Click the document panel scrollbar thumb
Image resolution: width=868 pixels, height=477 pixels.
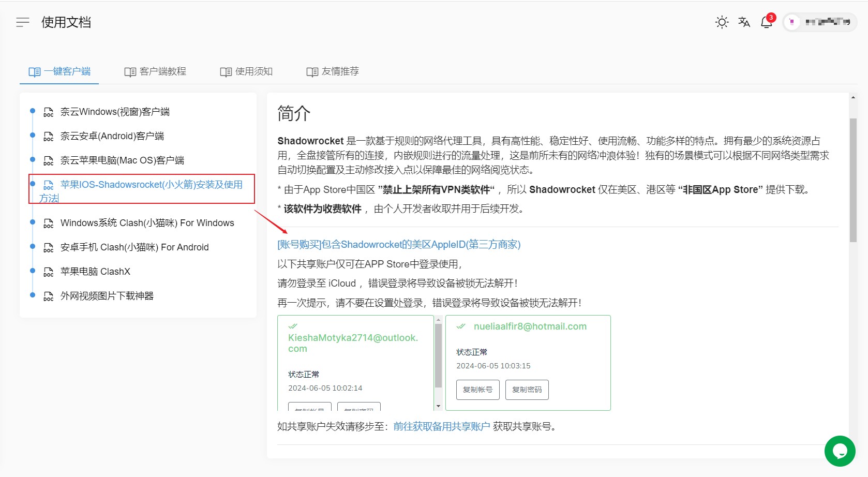click(x=853, y=180)
